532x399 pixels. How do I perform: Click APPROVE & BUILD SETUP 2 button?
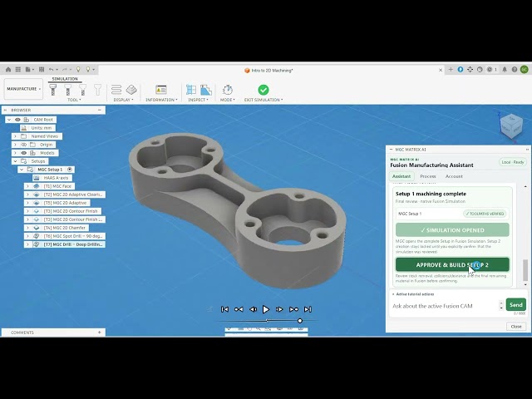click(x=452, y=264)
